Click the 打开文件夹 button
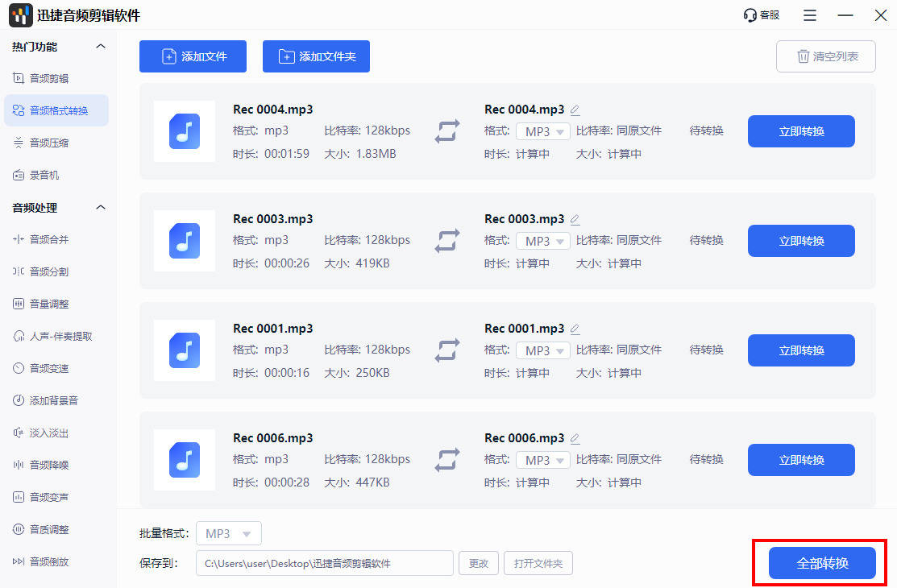The image size is (897, 588). click(x=538, y=563)
